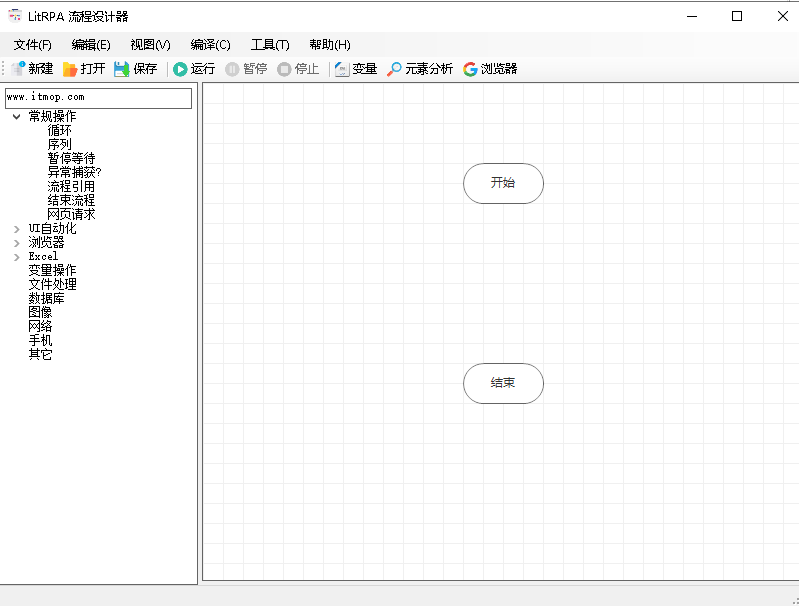Expand the Excel tree node
Image resolution: width=799 pixels, height=606 pixels.
point(17,257)
